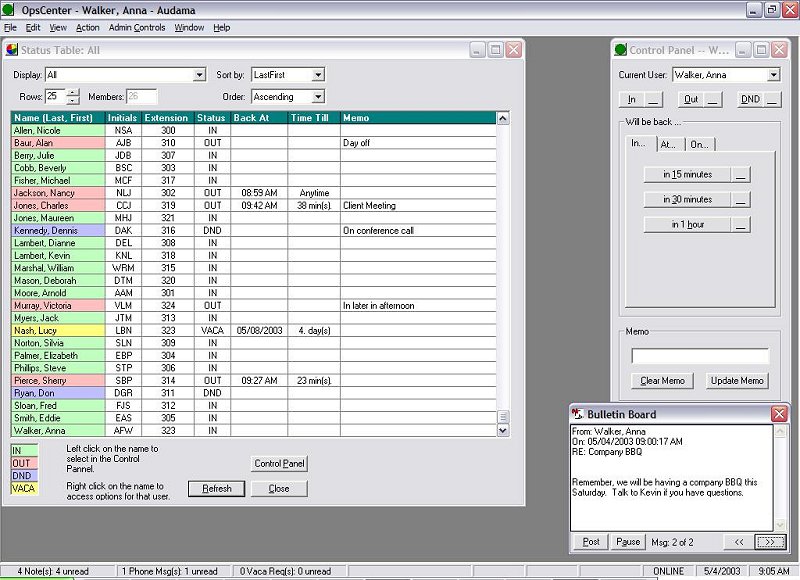Image resolution: width=800 pixels, height=580 pixels.
Task: Expand the Display dropdown
Action: pos(199,75)
